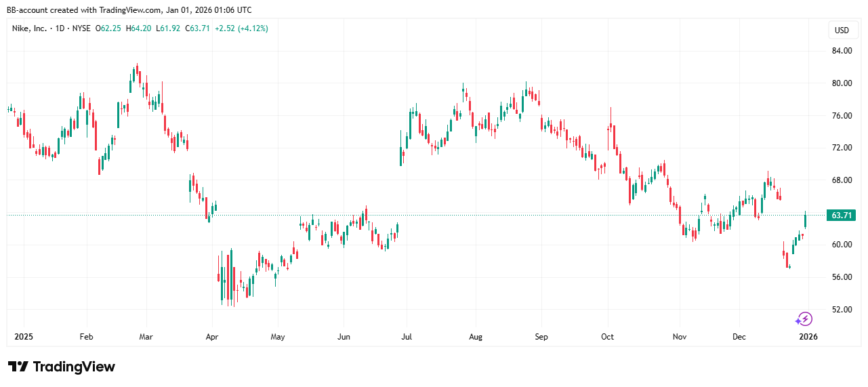Click the purple lightning bolt icon
The height and width of the screenshot is (387, 868).
pyautogui.click(x=804, y=319)
